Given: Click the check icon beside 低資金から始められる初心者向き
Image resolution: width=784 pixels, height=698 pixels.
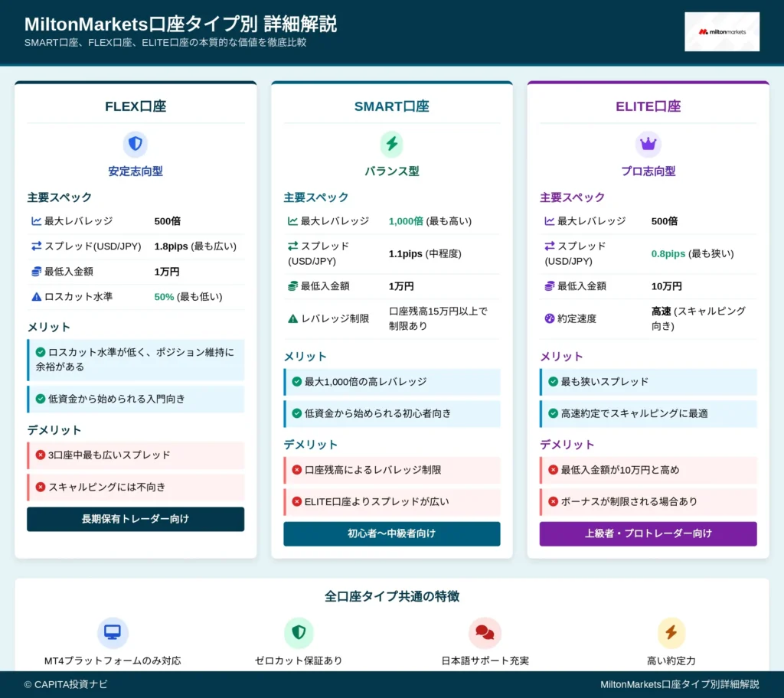Looking at the screenshot, I should 296,413.
